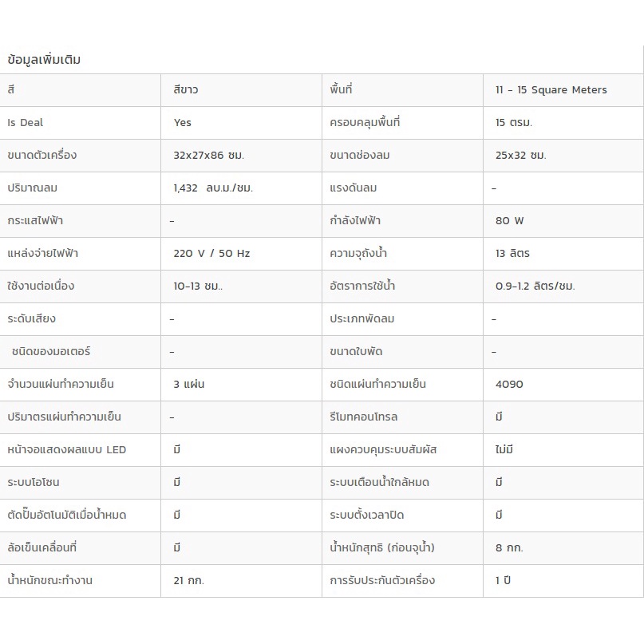
Task: Click the 1 ปี warranty value
Action: pyautogui.click(x=503, y=581)
